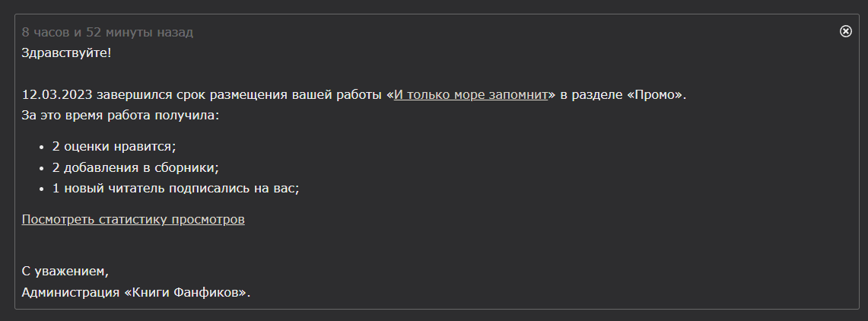Click the line 'За это время работа получила:'
868x321 pixels.
(120, 116)
